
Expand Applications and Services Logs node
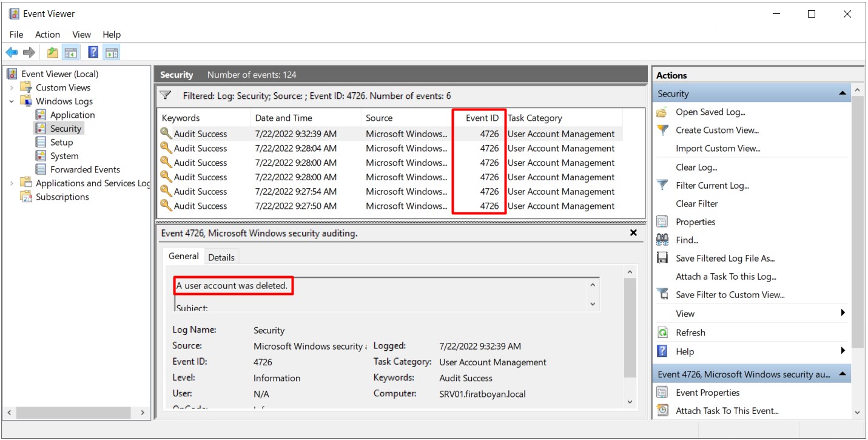(12, 183)
